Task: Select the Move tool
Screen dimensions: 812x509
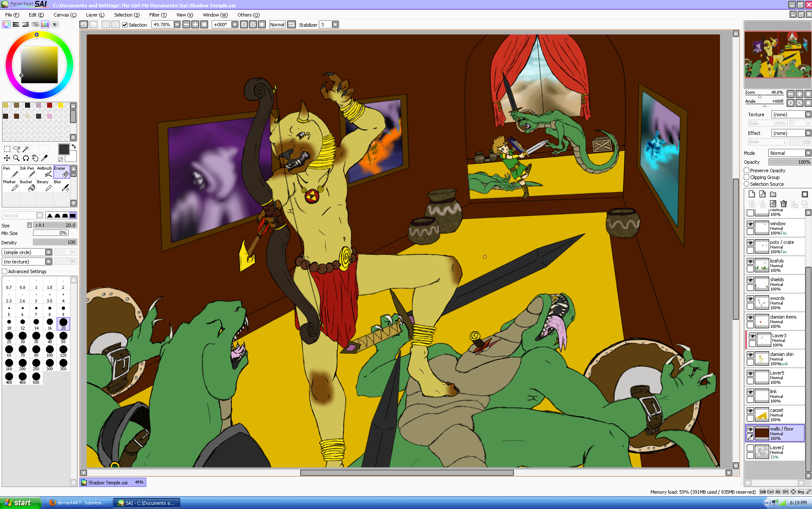Action: (7, 158)
